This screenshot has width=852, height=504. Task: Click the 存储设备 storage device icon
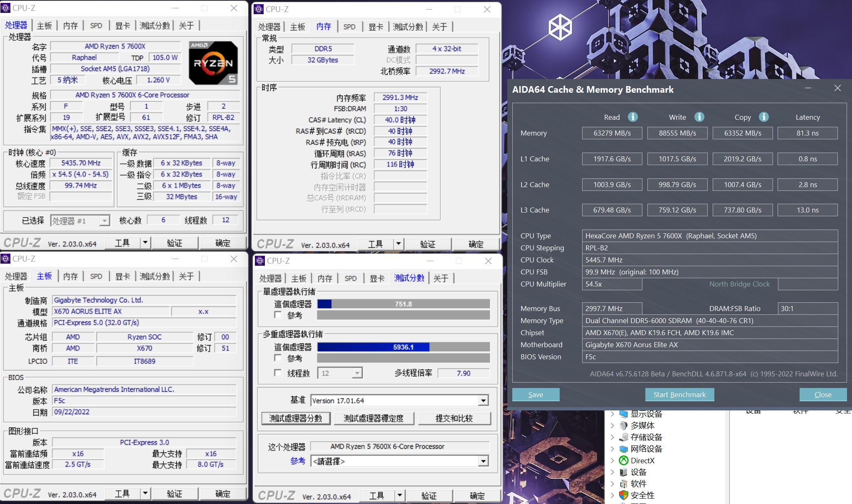tap(623, 437)
